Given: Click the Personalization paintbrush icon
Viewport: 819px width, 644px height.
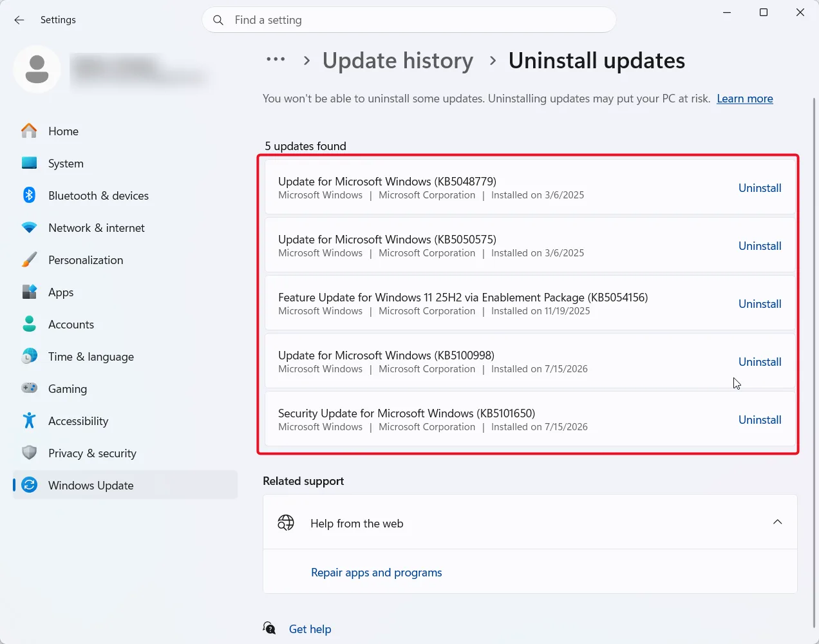Looking at the screenshot, I should click(x=29, y=260).
